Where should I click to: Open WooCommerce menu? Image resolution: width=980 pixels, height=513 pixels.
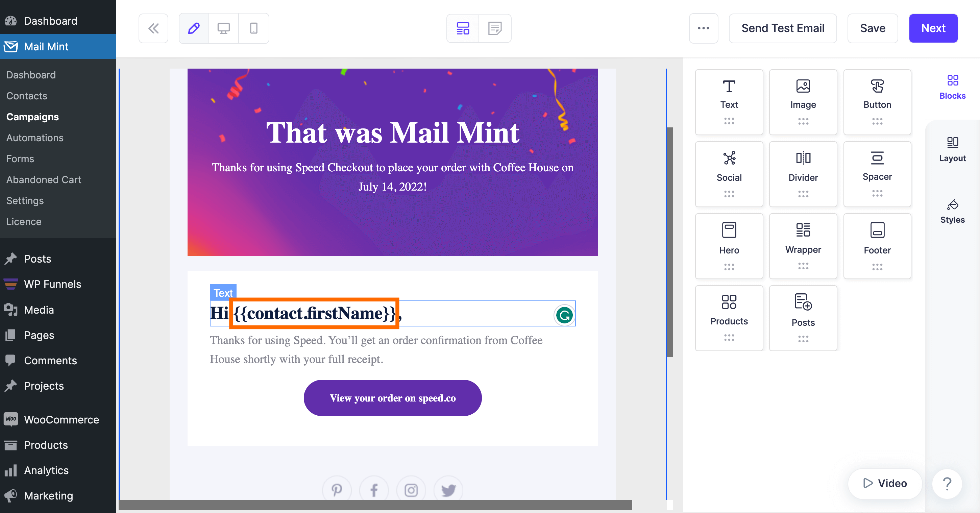(x=58, y=419)
